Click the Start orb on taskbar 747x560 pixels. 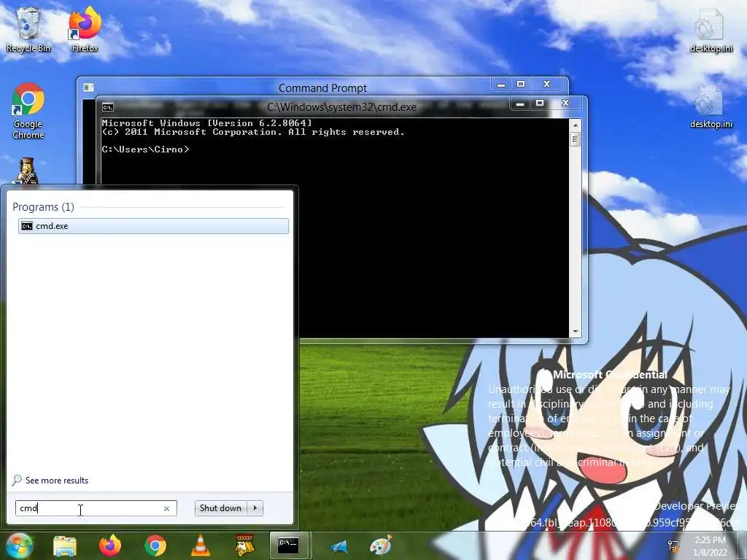pyautogui.click(x=19, y=545)
